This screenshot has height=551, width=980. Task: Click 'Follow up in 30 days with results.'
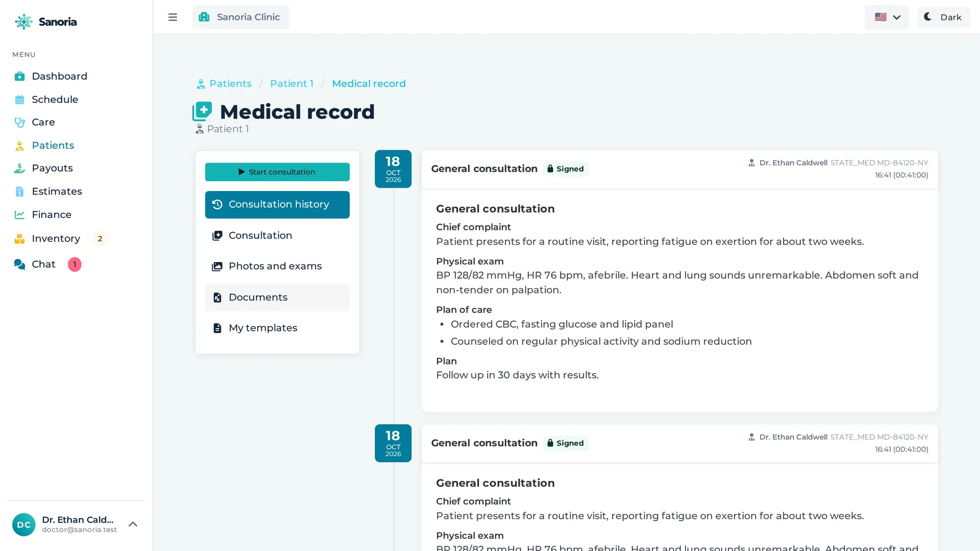[x=517, y=375]
